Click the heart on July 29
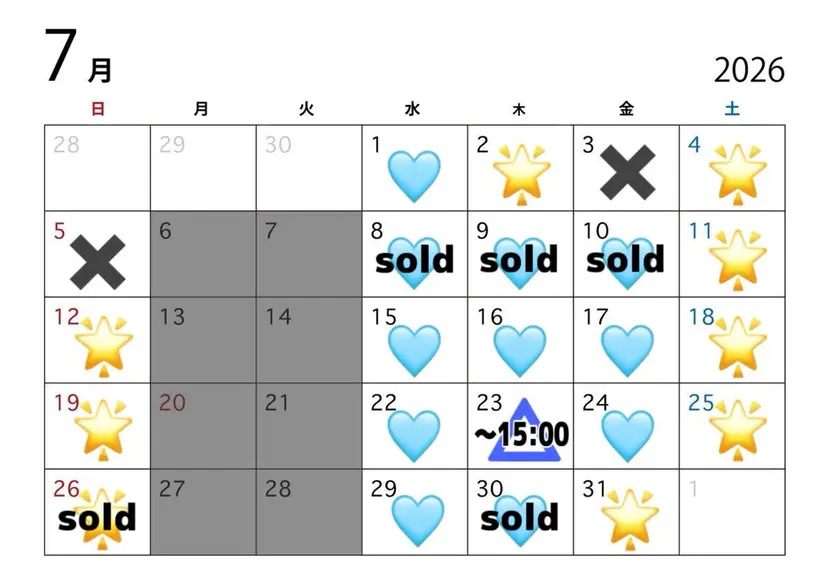828x587 pixels. coord(417,520)
